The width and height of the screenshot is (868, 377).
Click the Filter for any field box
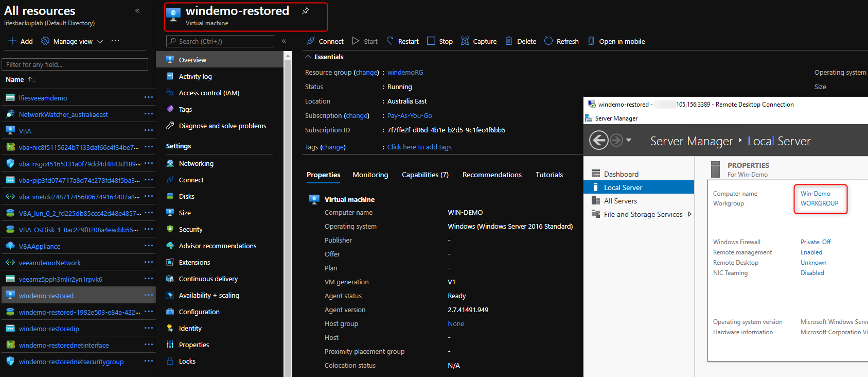point(75,64)
